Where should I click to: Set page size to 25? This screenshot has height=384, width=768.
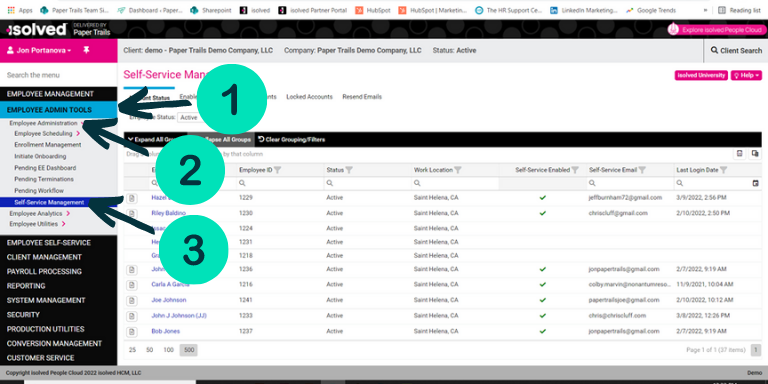[132, 350]
